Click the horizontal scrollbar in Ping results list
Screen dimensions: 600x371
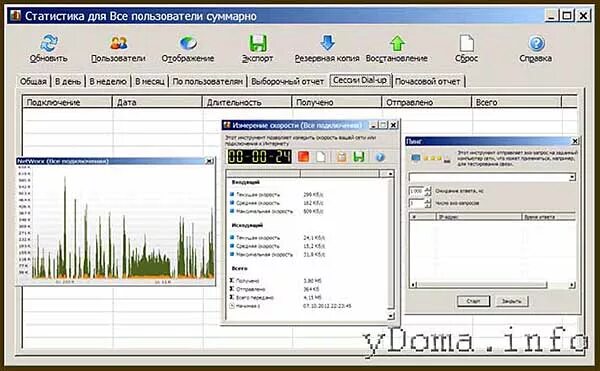pyautogui.click(x=481, y=285)
